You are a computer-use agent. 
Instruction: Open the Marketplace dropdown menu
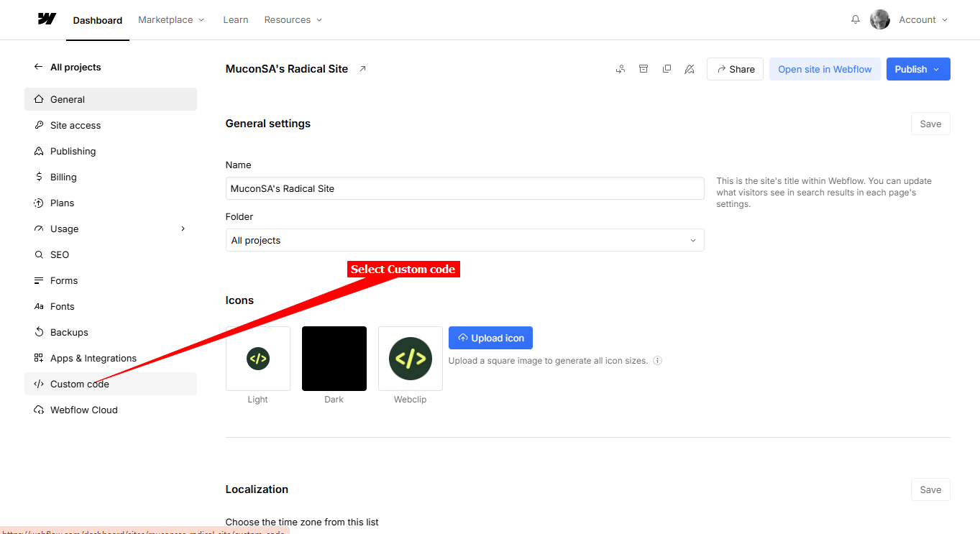point(171,19)
